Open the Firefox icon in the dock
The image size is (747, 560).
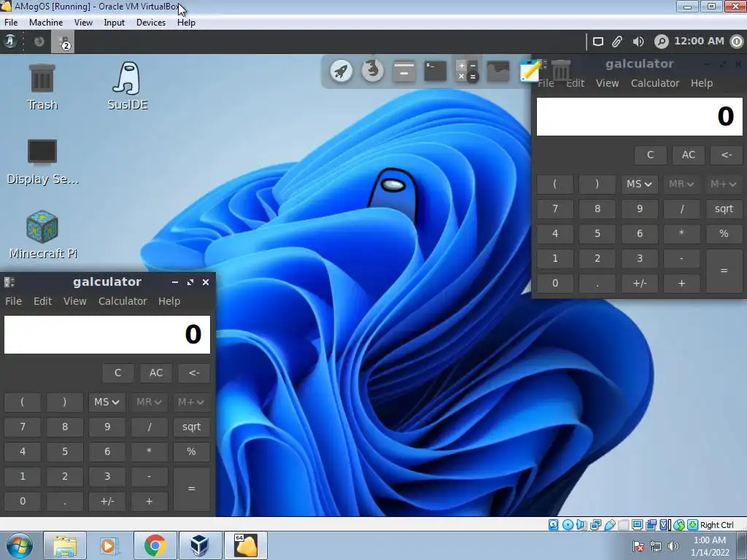pos(373,70)
